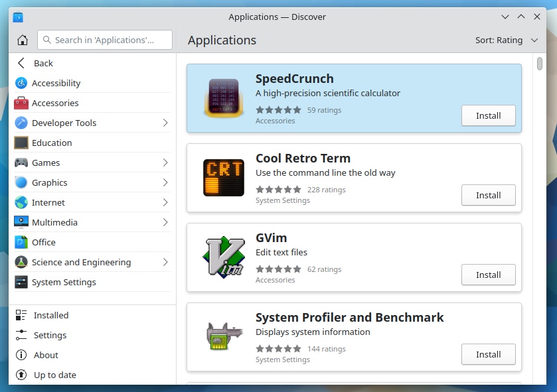Click the System Profiler caliper icon
Image resolution: width=557 pixels, height=392 pixels.
pyautogui.click(x=224, y=336)
